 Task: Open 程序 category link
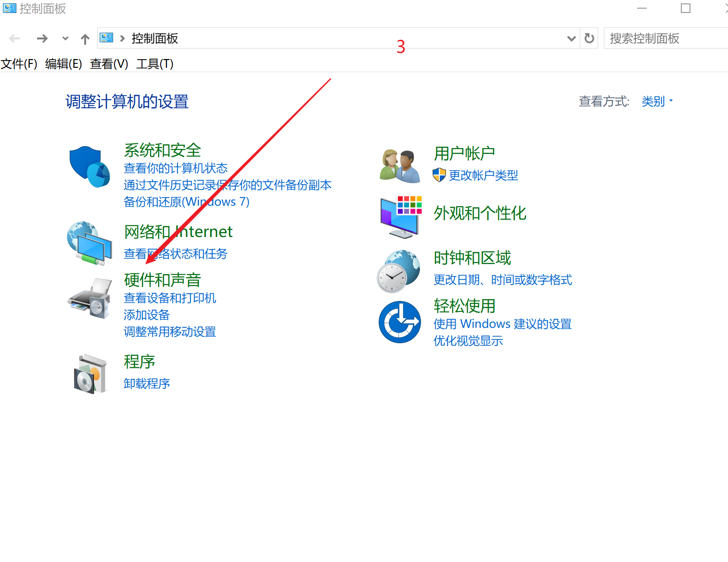[x=139, y=362]
